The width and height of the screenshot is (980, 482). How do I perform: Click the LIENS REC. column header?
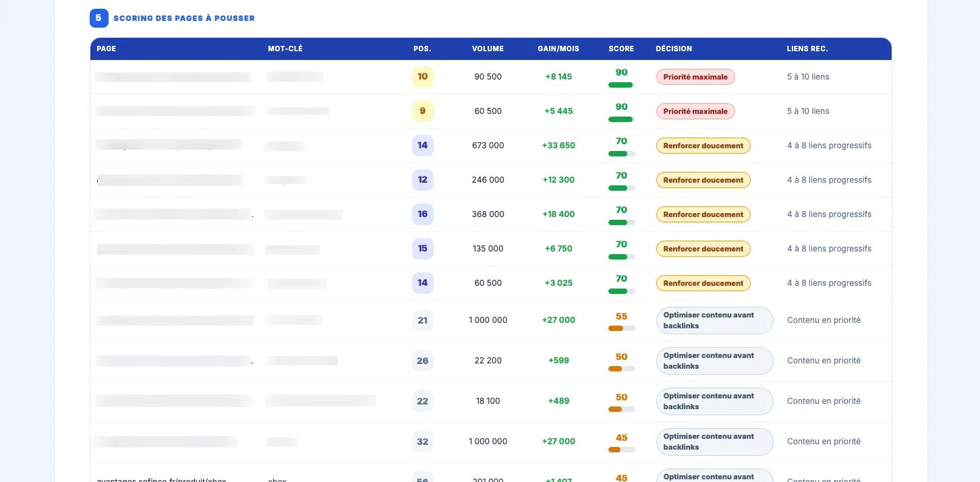pyautogui.click(x=807, y=49)
